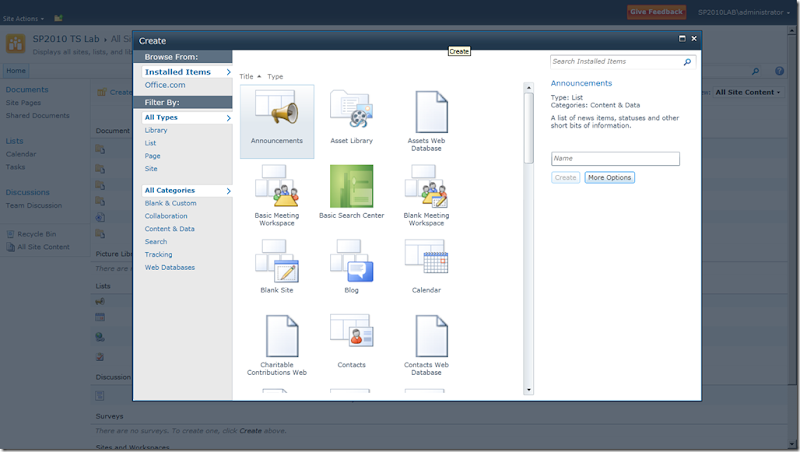Pick the Contacts list template icon
The height and width of the screenshot is (452, 800).
pyautogui.click(x=352, y=331)
